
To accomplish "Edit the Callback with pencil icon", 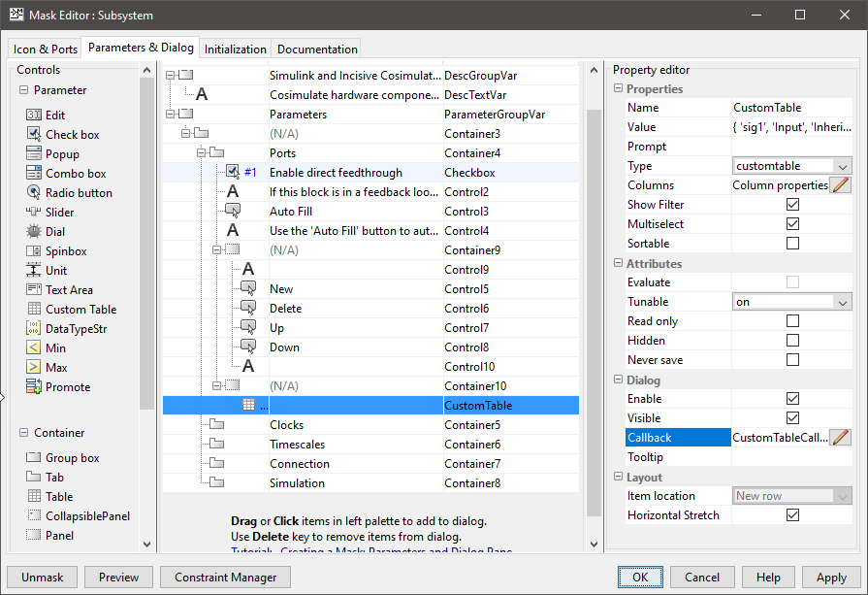I will pos(840,438).
